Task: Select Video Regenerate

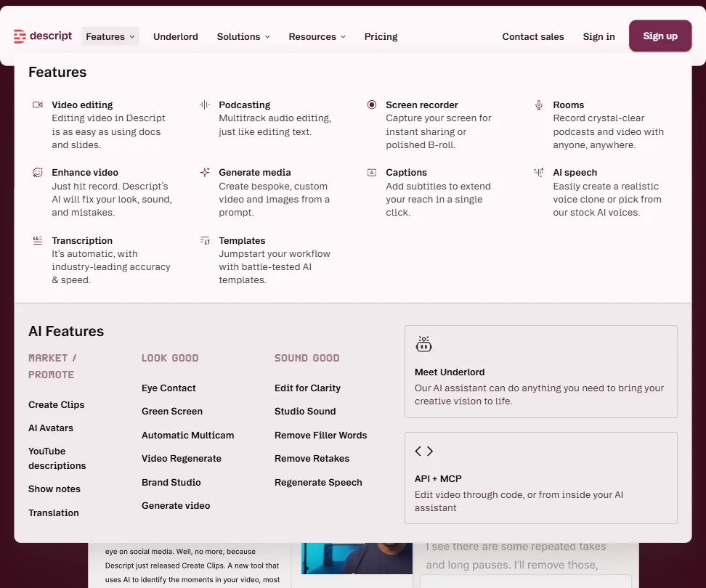Action: pos(182,459)
